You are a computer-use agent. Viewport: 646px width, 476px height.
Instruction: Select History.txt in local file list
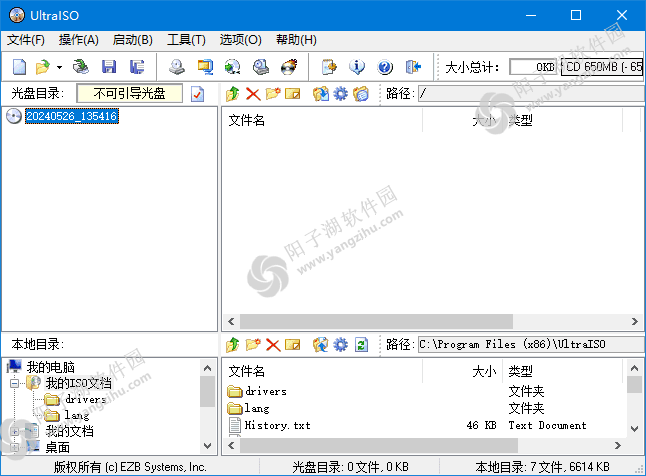[277, 425]
